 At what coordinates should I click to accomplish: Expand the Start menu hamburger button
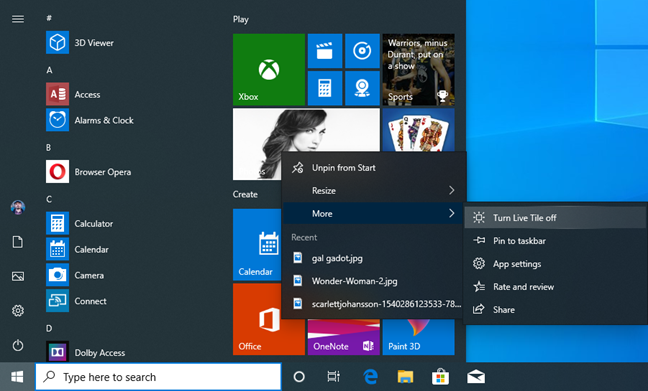point(18,19)
